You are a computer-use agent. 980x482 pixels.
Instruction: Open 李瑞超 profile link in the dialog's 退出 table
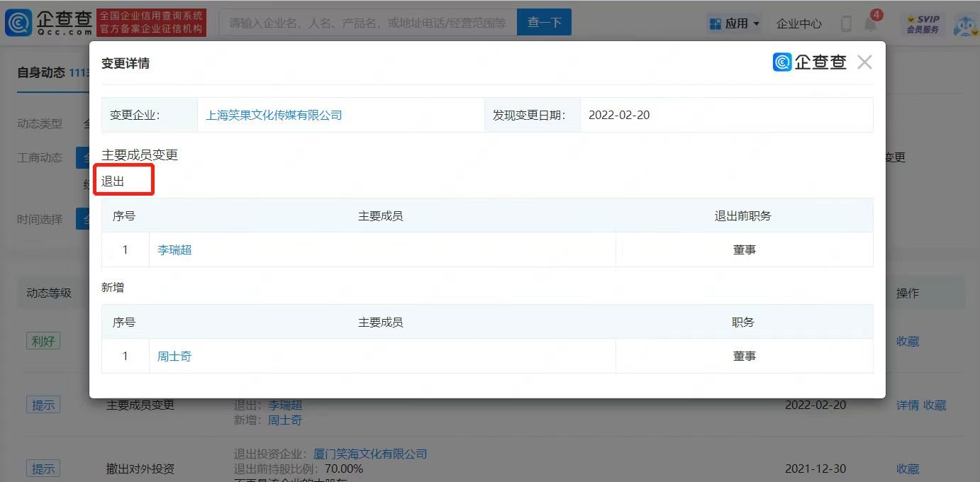(174, 250)
